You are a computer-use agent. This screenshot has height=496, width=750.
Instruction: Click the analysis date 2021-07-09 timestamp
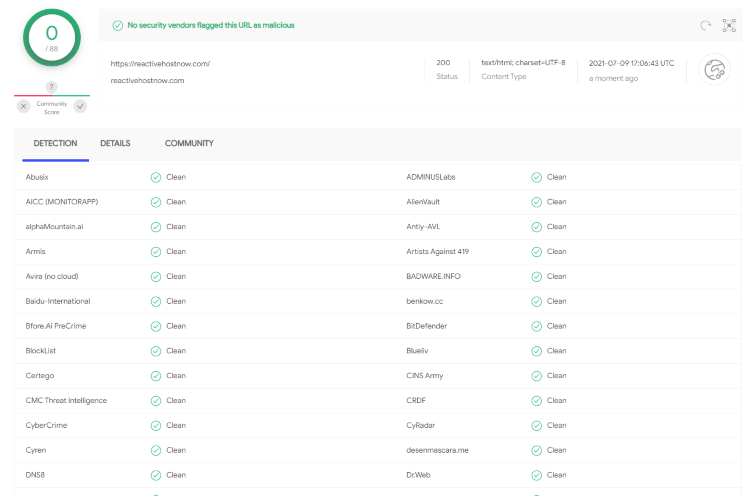pos(631,63)
